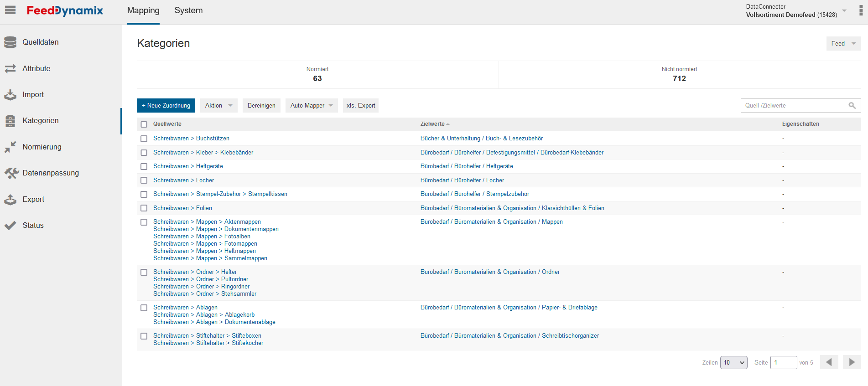Click the Seite page number field

tap(784, 363)
